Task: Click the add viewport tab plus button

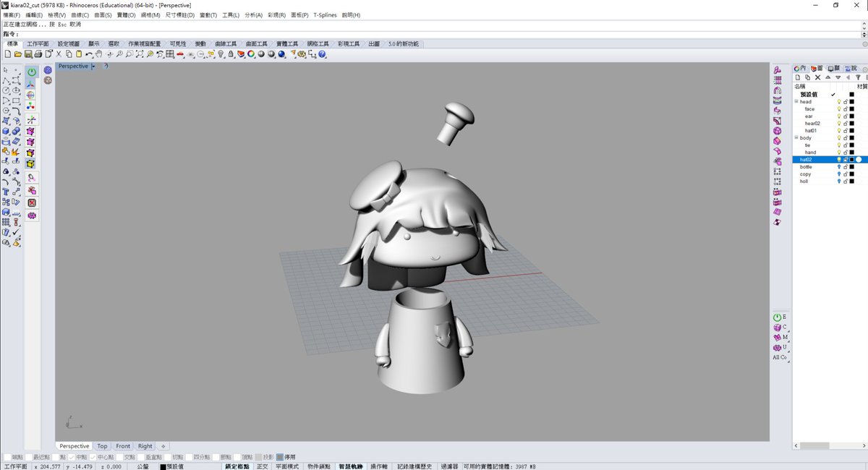Action: click(x=163, y=446)
